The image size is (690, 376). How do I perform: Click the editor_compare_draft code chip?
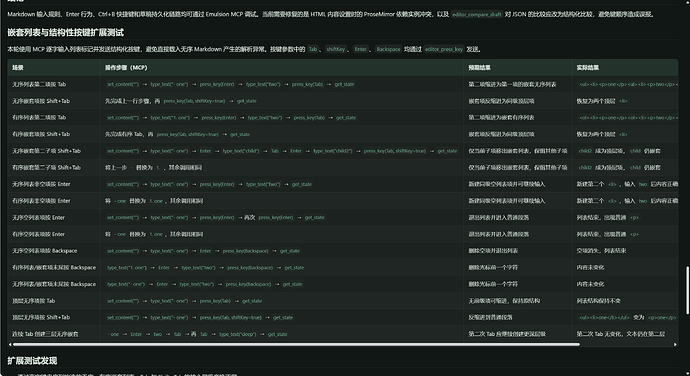click(x=477, y=15)
